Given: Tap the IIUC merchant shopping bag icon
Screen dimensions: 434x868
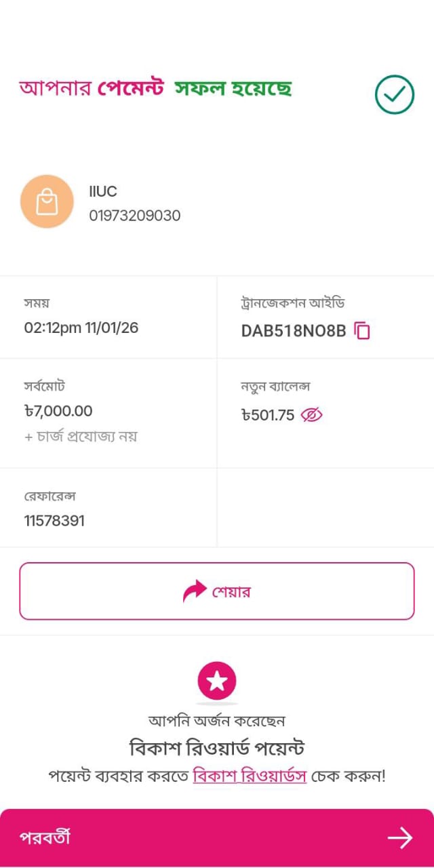Looking at the screenshot, I should pyautogui.click(x=47, y=201).
